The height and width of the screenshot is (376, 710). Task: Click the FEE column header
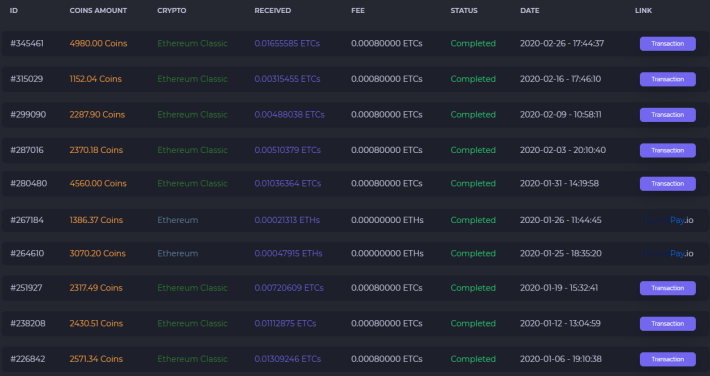pyautogui.click(x=358, y=10)
